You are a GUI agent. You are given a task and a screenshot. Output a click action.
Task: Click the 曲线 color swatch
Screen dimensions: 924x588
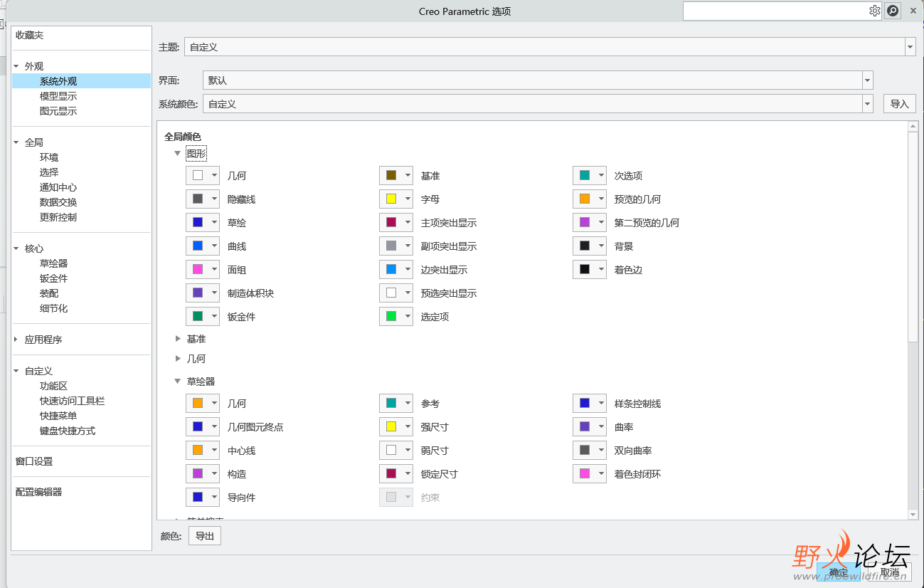pos(198,246)
